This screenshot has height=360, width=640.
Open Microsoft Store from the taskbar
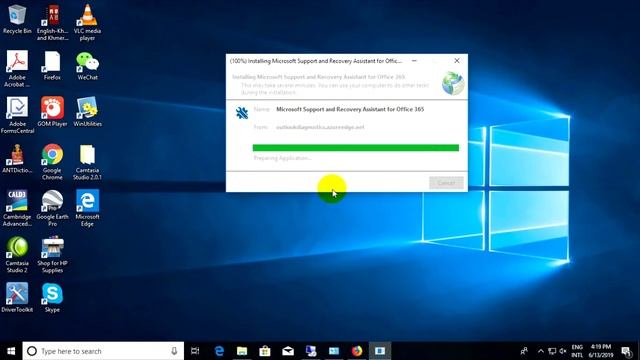[265, 351]
